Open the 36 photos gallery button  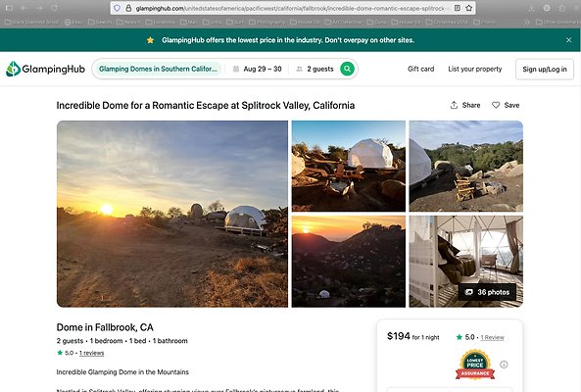point(487,292)
